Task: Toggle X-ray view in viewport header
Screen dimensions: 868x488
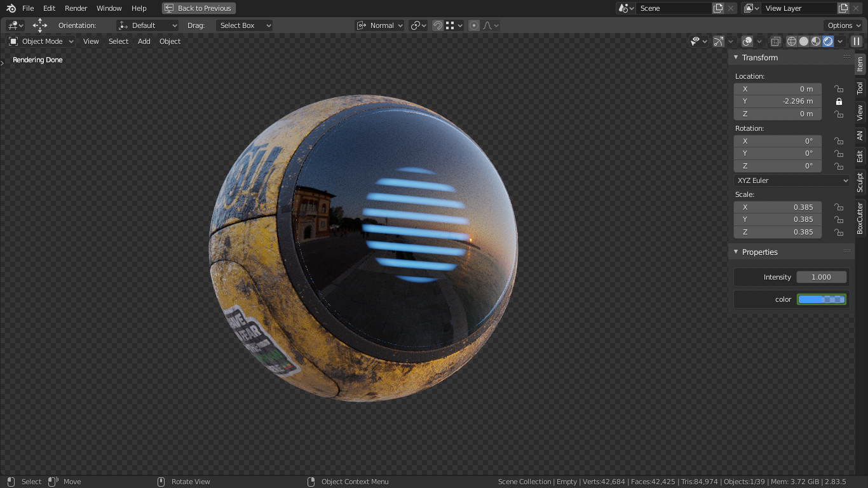Action: click(776, 41)
